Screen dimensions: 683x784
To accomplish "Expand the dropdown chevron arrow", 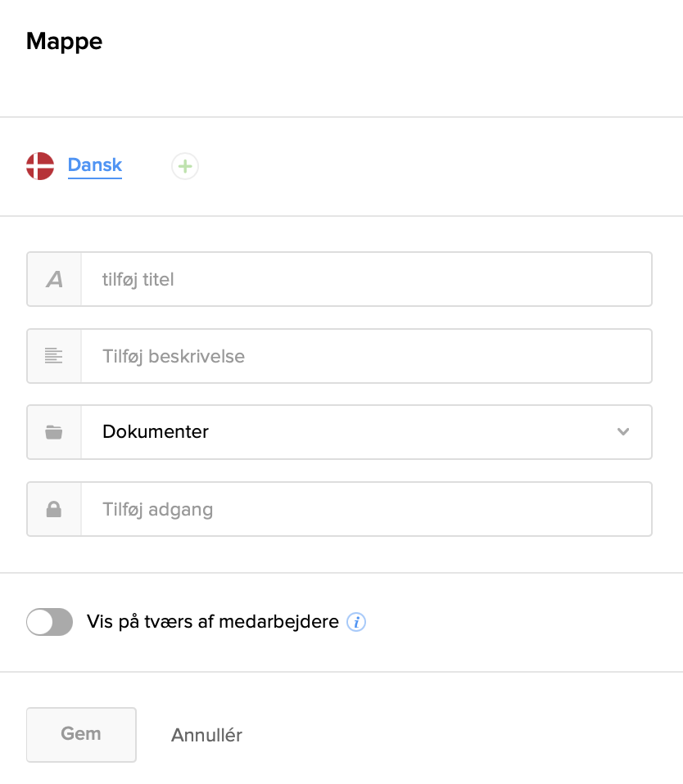I will [623, 432].
